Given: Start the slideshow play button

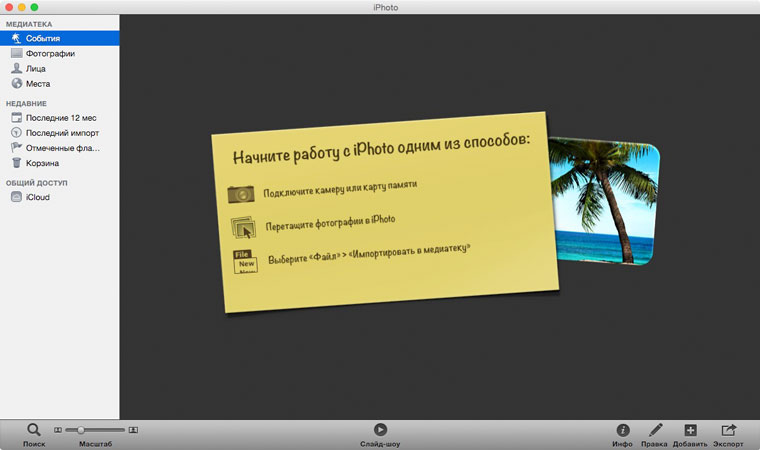Looking at the screenshot, I should (x=380, y=430).
